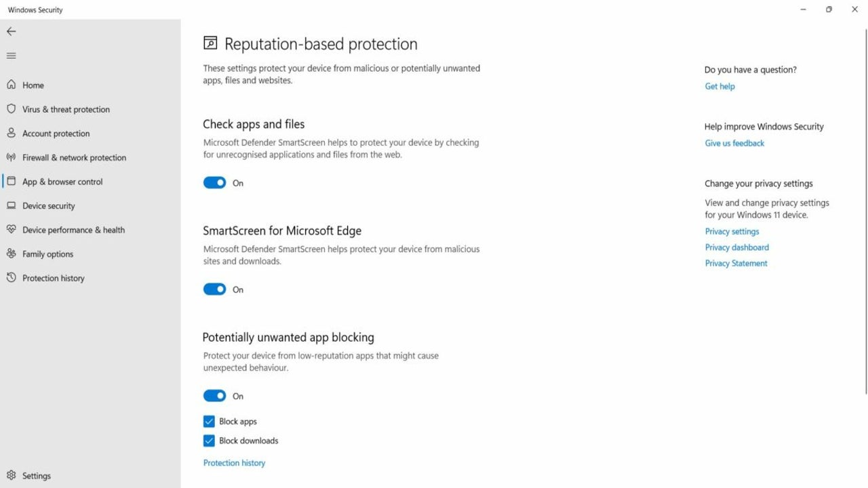Uncheck the Block downloads checkbox
Viewport: 868px width, 488px height.
click(209, 441)
